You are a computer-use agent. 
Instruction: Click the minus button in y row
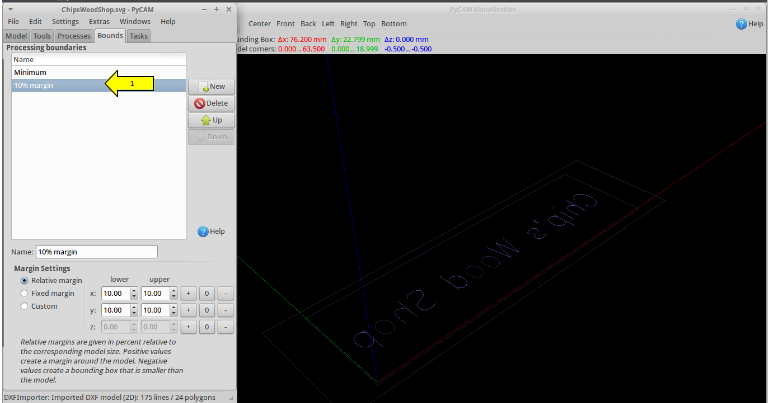(x=225, y=310)
